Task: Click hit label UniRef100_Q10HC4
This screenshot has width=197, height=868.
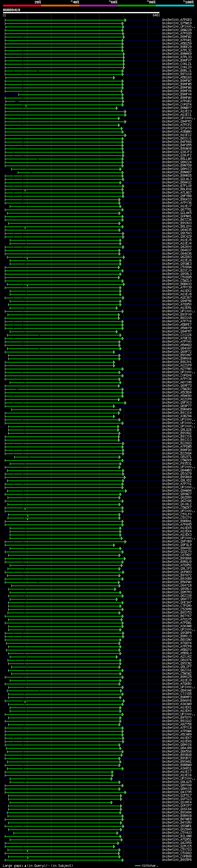Action: coord(177,802)
